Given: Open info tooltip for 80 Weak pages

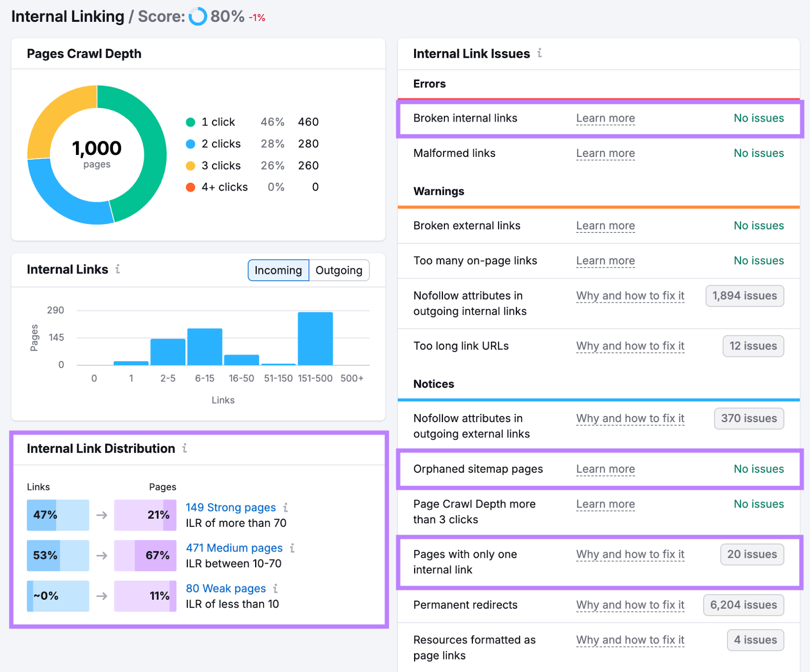Looking at the screenshot, I should tap(275, 589).
